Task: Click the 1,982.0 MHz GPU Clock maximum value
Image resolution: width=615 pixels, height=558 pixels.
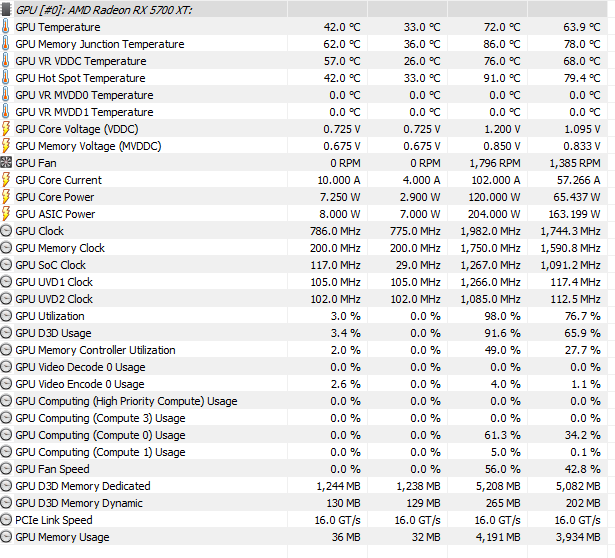Action: tap(490, 231)
